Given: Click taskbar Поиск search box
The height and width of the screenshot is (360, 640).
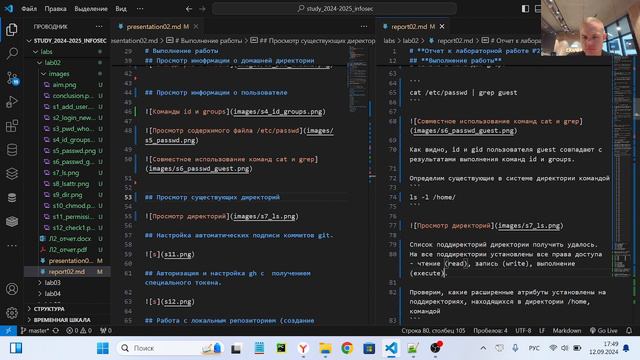Looking at the screenshot, I should pos(170,348).
